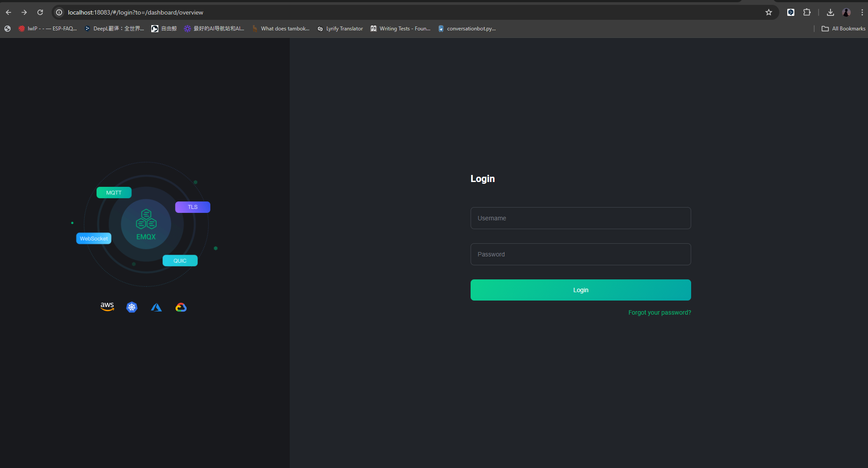Click the Google Cloud logo icon
This screenshot has height=468, width=868.
(x=181, y=307)
